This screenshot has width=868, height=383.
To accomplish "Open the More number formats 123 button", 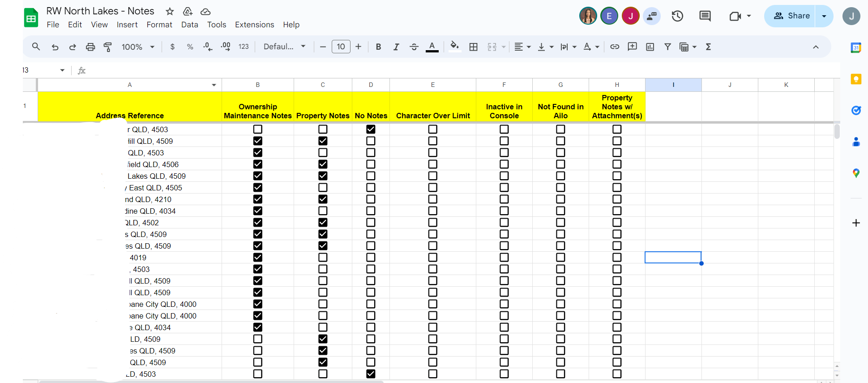I will (244, 47).
